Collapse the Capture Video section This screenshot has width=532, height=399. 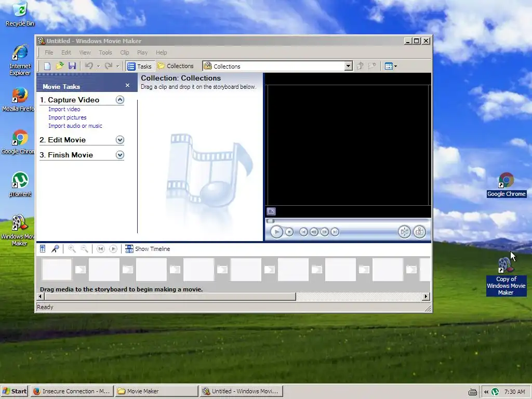click(x=120, y=100)
